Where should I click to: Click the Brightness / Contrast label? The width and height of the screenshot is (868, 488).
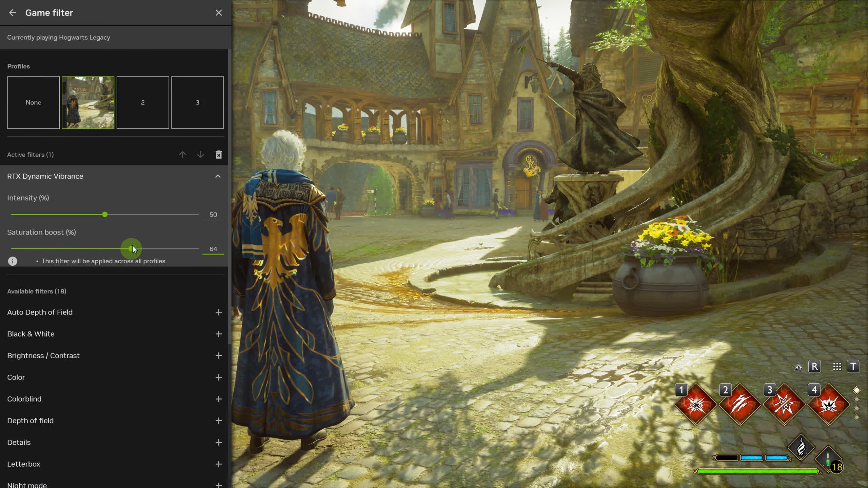[43, 355]
